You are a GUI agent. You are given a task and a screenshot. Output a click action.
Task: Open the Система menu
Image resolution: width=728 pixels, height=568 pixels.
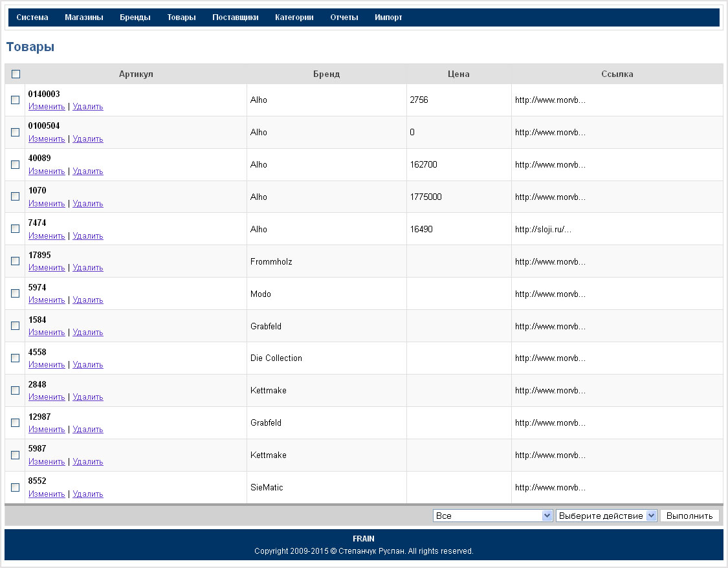coord(32,17)
